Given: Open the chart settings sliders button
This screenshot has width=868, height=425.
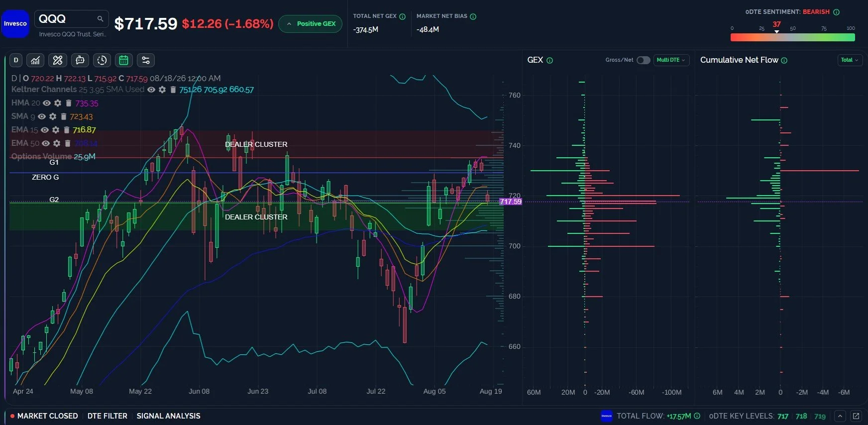Looking at the screenshot, I should 146,60.
